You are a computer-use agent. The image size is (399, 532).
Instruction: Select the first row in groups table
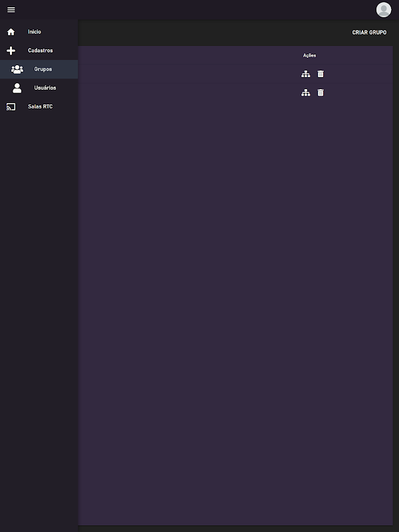[x=235, y=74]
